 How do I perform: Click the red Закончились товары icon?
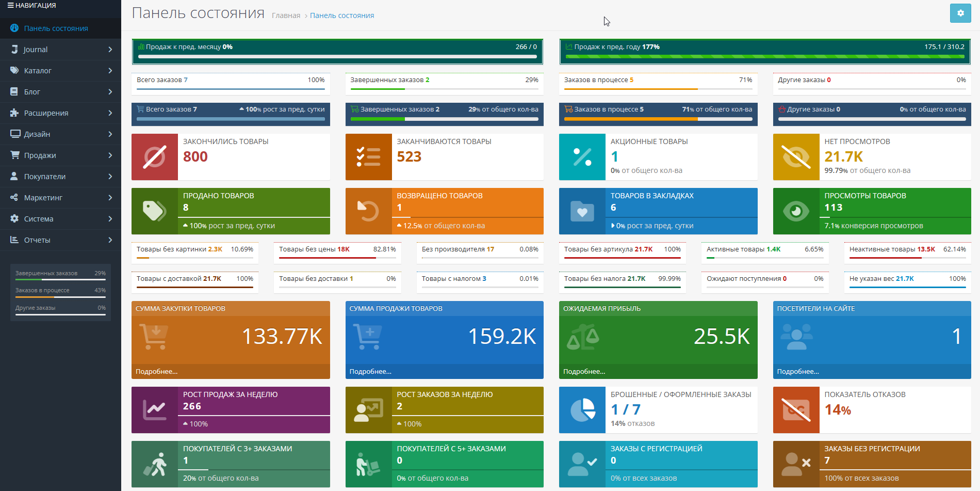tap(154, 157)
